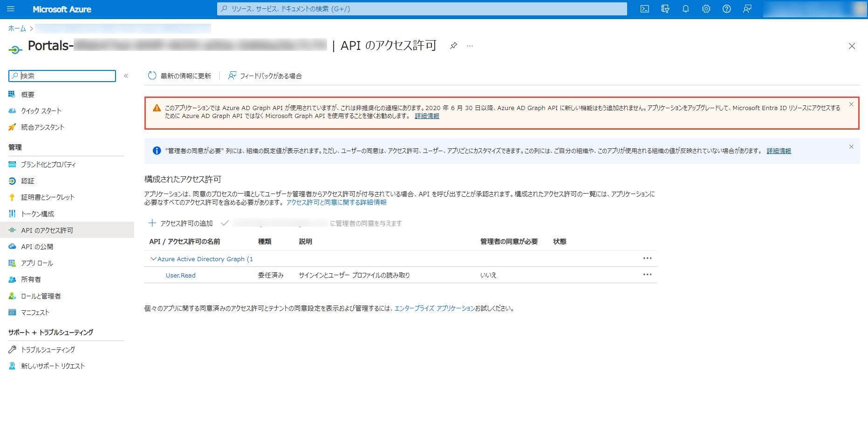Viewport: 868px width, 431px height.
Task: Open 詳細情報 link in warning banner
Action: 427,116
